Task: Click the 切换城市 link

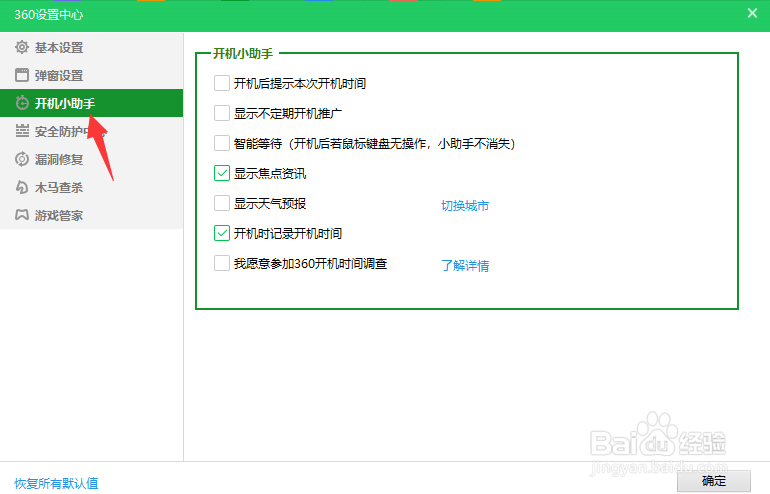Action: [465, 205]
